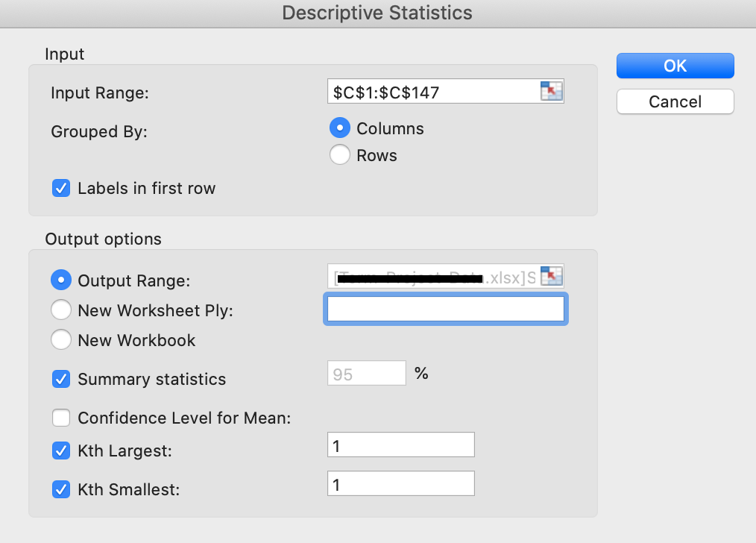Click the 'Grouped By:' label
This screenshot has width=756, height=543.
99,132
